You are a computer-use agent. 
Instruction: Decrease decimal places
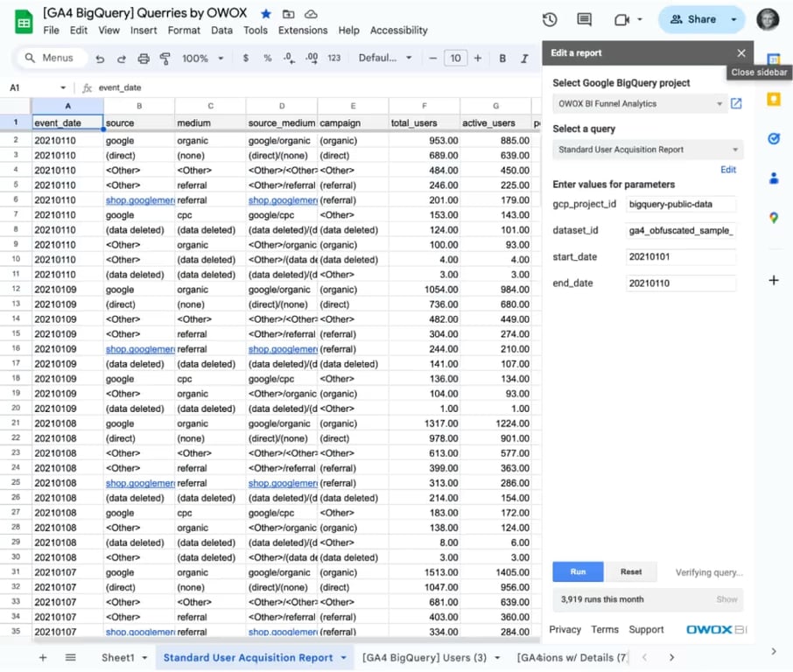pyautogui.click(x=289, y=58)
